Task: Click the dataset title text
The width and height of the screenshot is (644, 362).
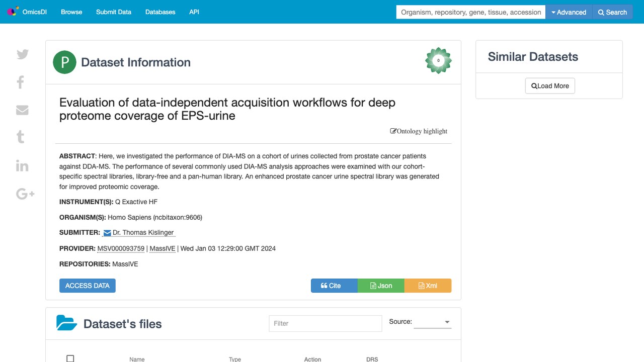Action: tap(227, 109)
